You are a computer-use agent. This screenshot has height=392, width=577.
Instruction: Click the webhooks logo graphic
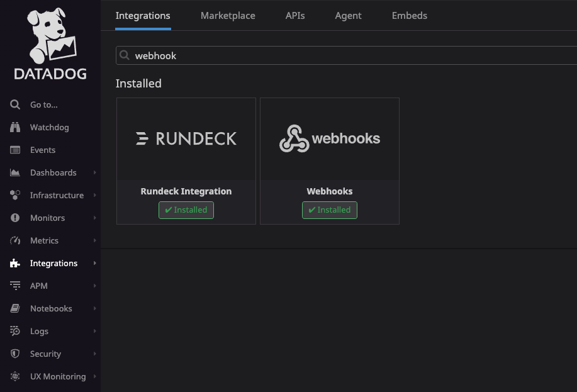(330, 138)
